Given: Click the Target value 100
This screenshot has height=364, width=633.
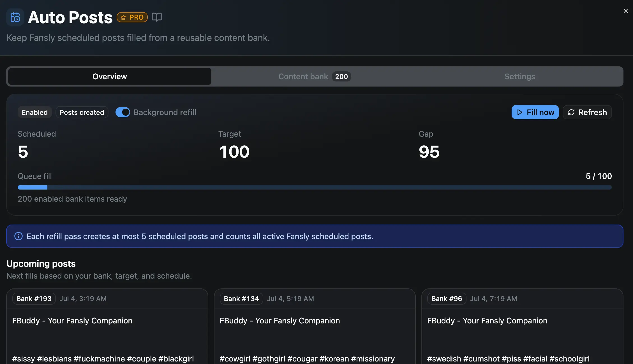Looking at the screenshot, I should coord(234,151).
